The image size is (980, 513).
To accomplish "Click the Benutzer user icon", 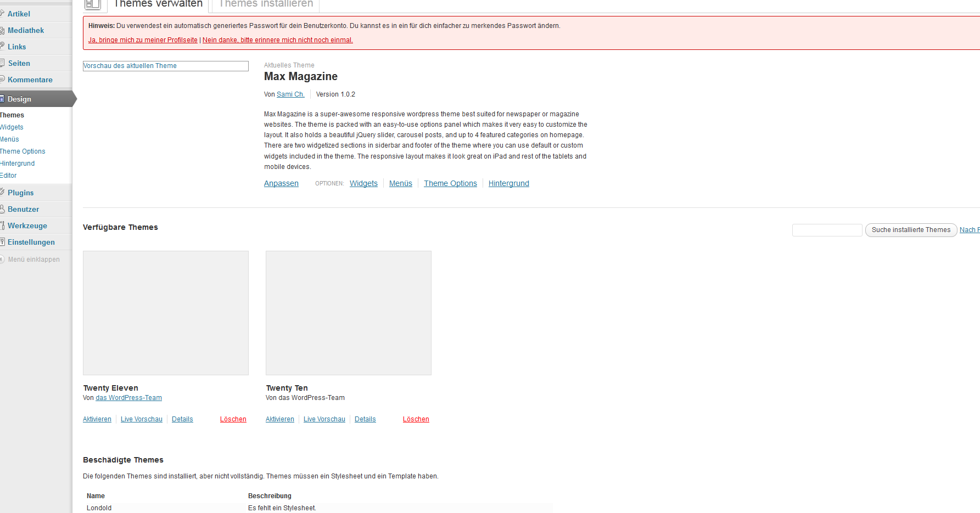I will click(2, 209).
